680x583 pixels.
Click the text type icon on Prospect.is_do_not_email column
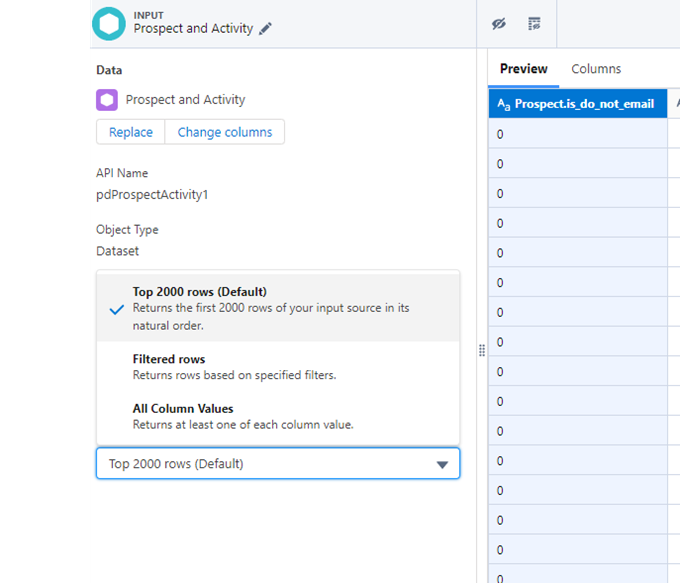[503, 104]
